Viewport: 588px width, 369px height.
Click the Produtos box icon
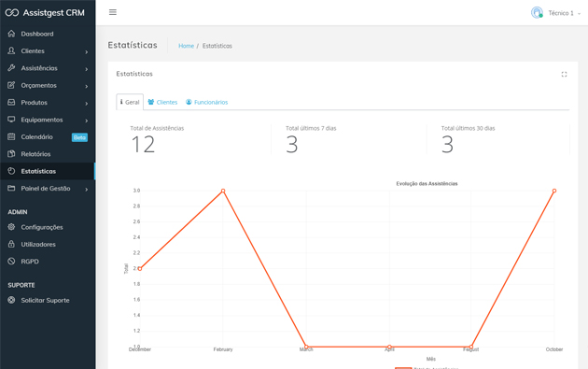[x=11, y=102]
